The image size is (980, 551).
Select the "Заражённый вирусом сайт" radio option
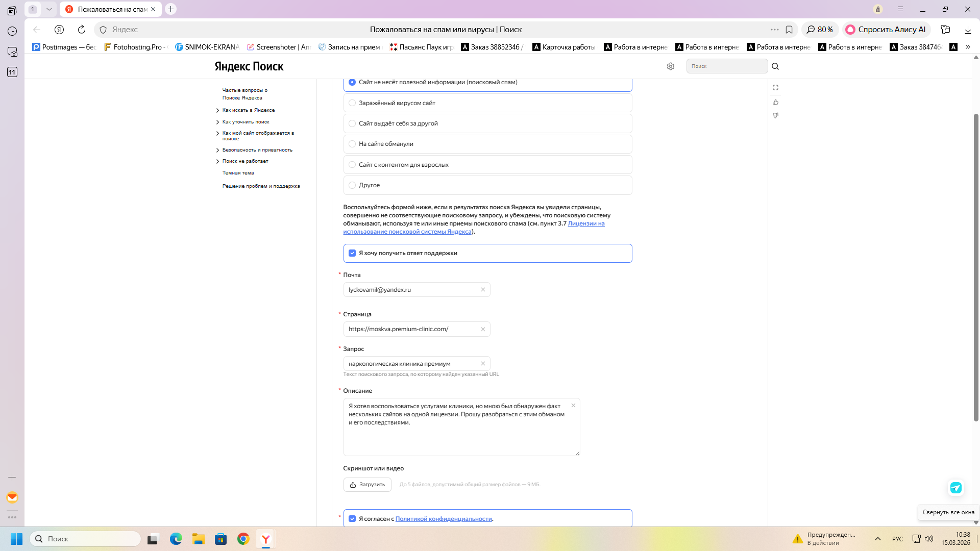352,103
